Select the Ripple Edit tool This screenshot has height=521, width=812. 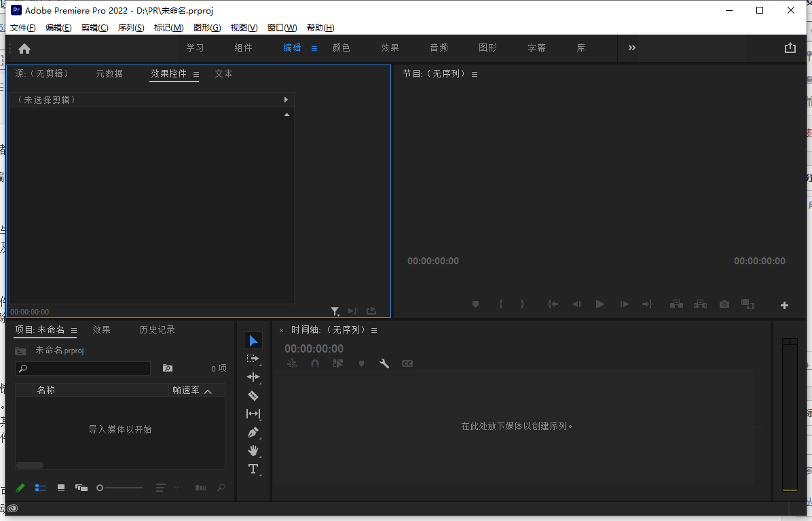point(253,377)
